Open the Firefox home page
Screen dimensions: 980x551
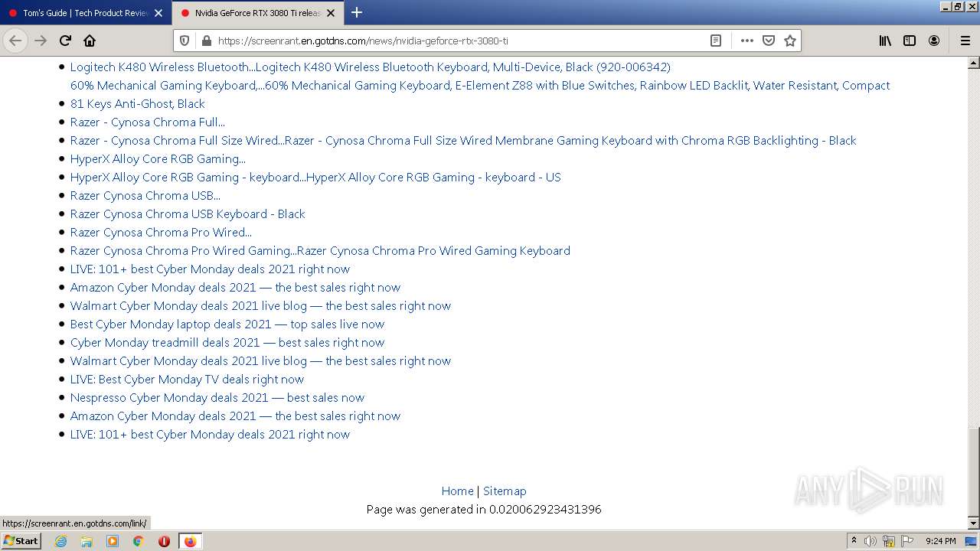pyautogui.click(x=90, y=41)
